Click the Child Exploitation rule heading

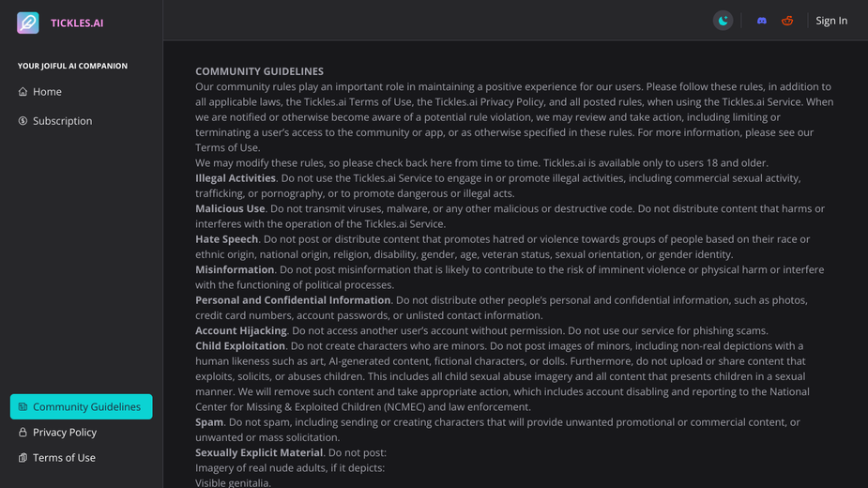240,345
